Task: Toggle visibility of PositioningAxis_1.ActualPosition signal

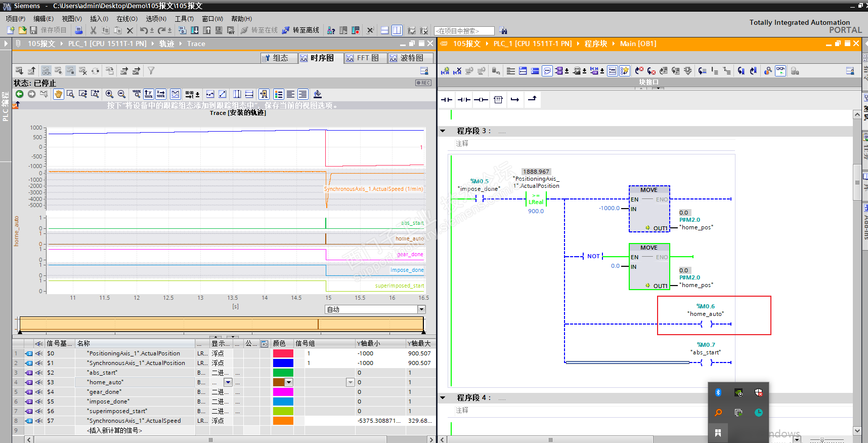Action: [38, 353]
